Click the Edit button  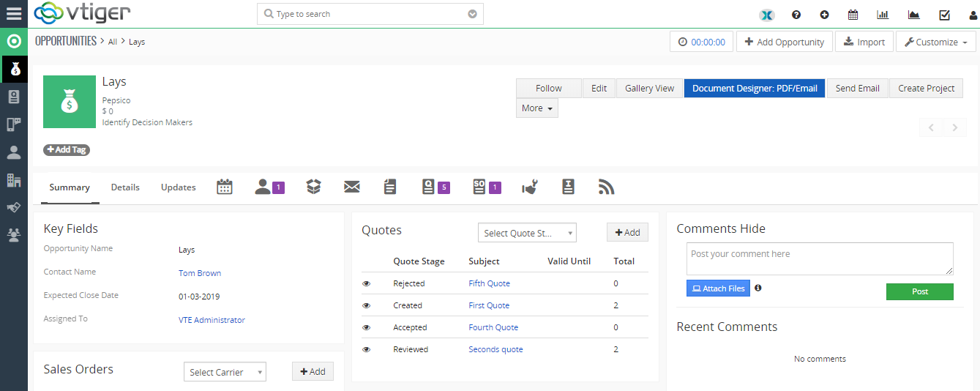click(599, 88)
